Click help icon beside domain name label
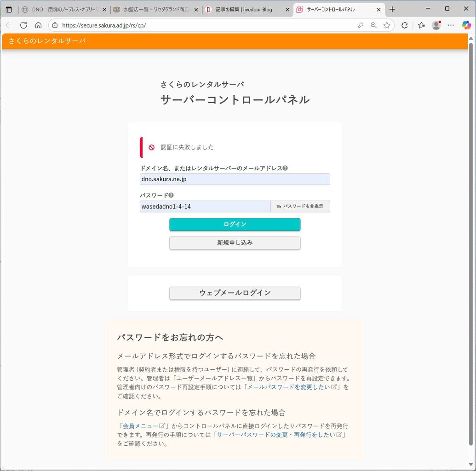Image resolution: width=476 pixels, height=471 pixels. pos(285,168)
